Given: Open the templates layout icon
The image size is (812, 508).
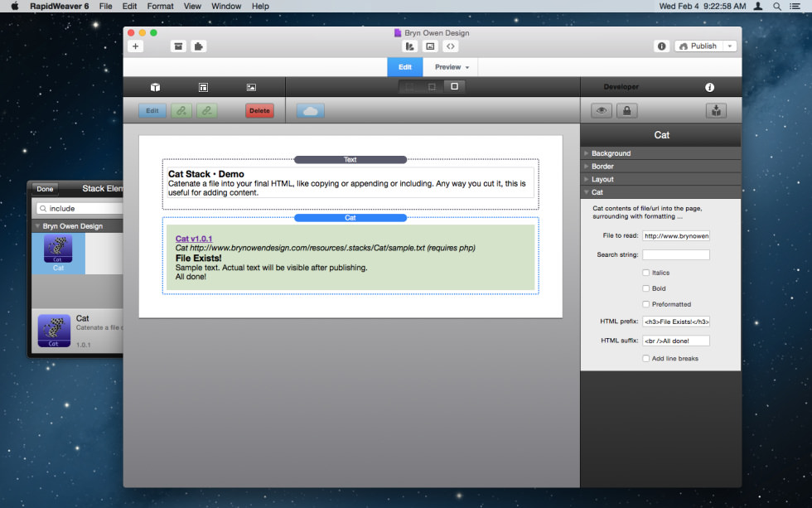Looking at the screenshot, I should click(203, 87).
